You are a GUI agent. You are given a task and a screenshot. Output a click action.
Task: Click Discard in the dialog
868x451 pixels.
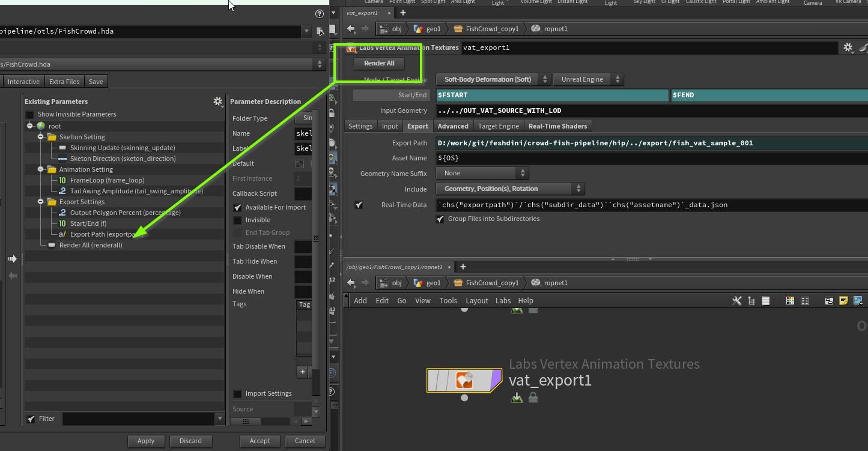tap(190, 441)
